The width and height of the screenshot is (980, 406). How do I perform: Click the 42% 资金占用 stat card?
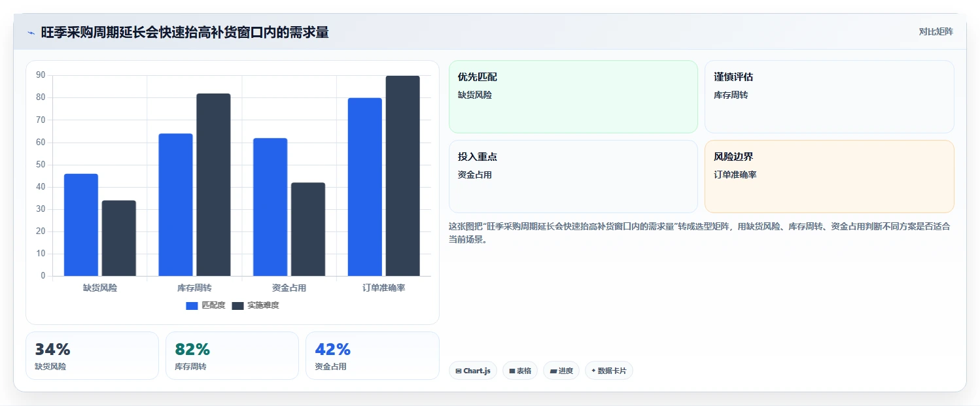click(x=372, y=356)
